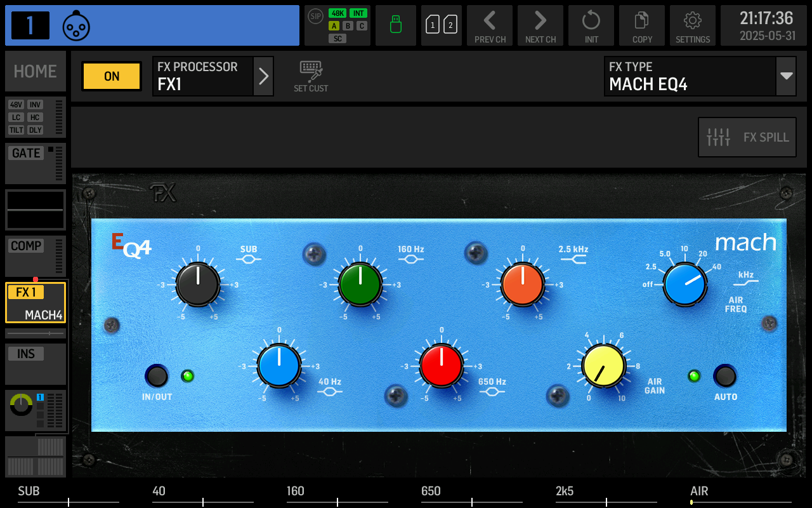Toggle the FX processor ON switch
Image resolution: width=812 pixels, height=508 pixels.
pyautogui.click(x=111, y=76)
